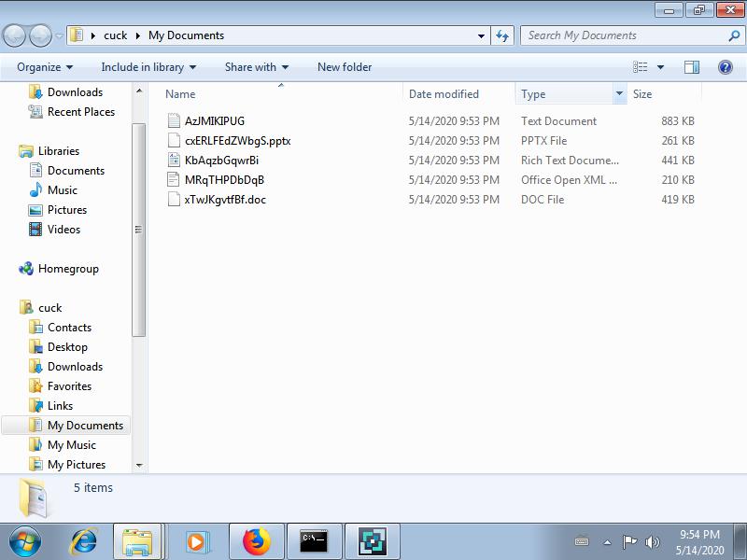Select Music under Libraries
The image size is (747, 560).
(x=63, y=190)
